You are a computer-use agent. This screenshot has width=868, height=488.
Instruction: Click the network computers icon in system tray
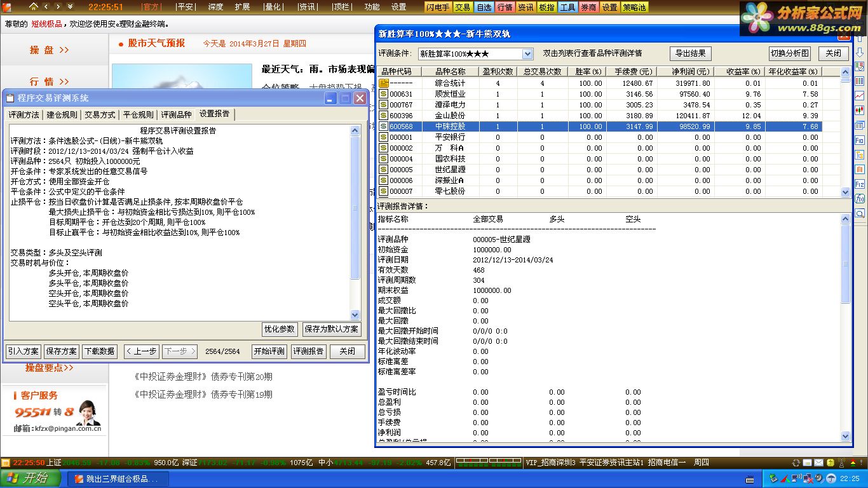(x=808, y=478)
